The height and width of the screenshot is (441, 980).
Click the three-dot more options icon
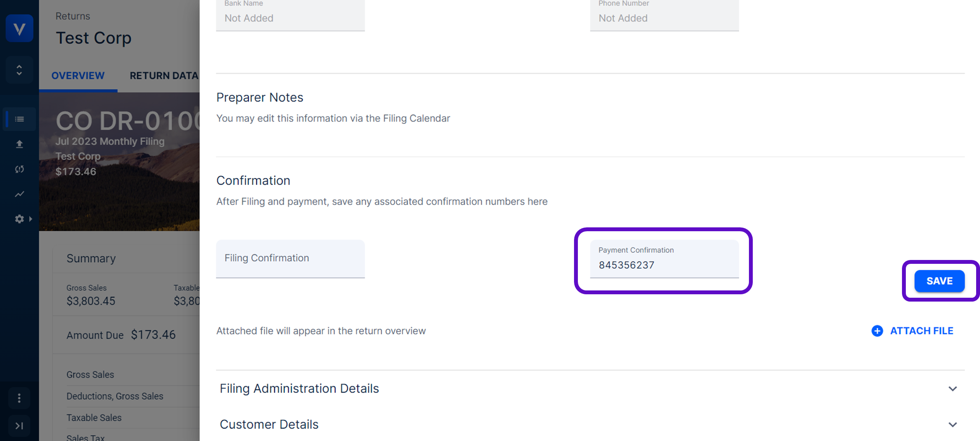point(19,398)
